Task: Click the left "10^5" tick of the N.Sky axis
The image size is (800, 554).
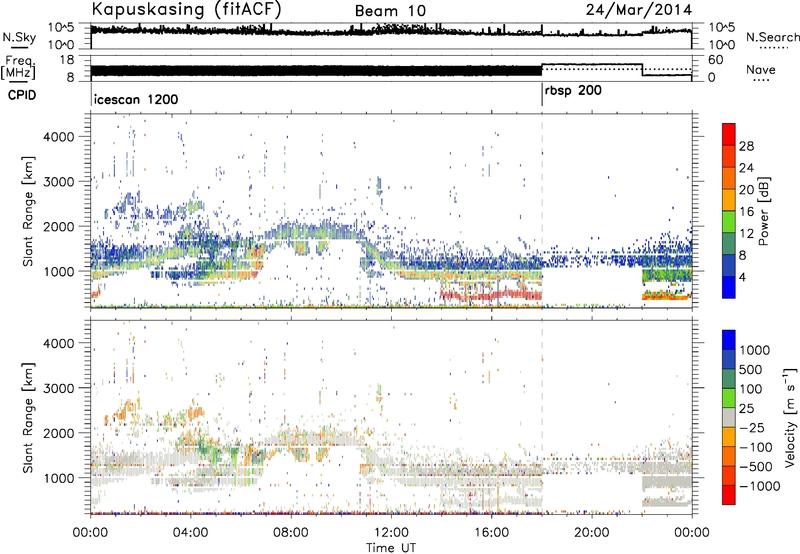Action: pyautogui.click(x=61, y=27)
